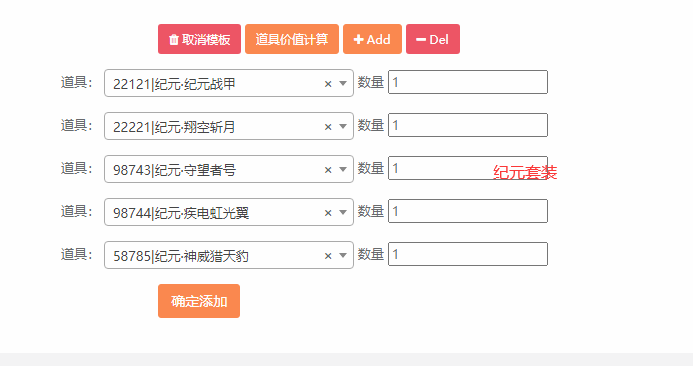Clear the 98744|纪元·疾电虹光翼 selection with its ×
Viewport: 693px width, 366px height.
coord(328,213)
